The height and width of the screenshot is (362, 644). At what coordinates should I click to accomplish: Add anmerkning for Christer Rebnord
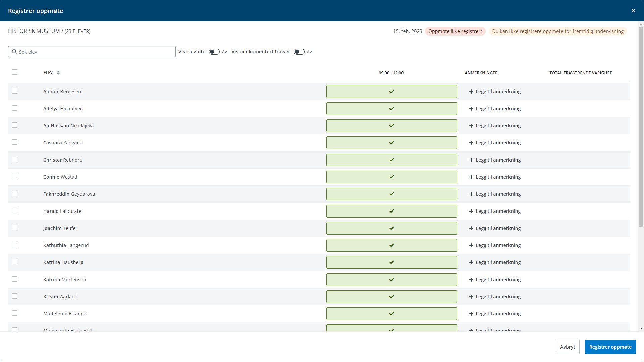[495, 160]
